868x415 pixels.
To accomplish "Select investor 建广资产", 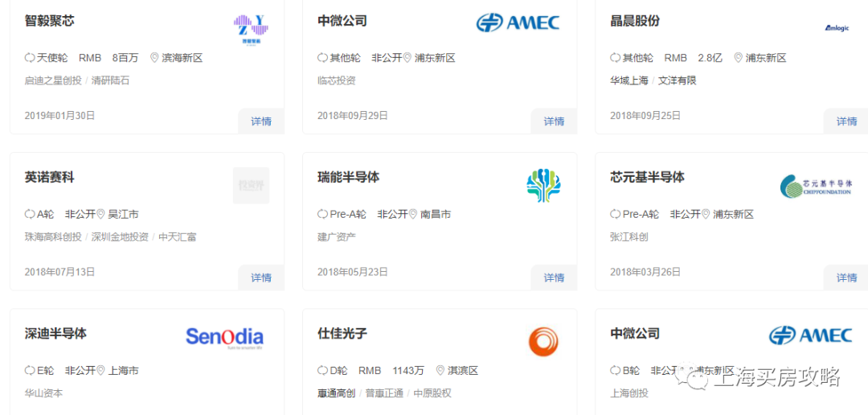I will 337,237.
